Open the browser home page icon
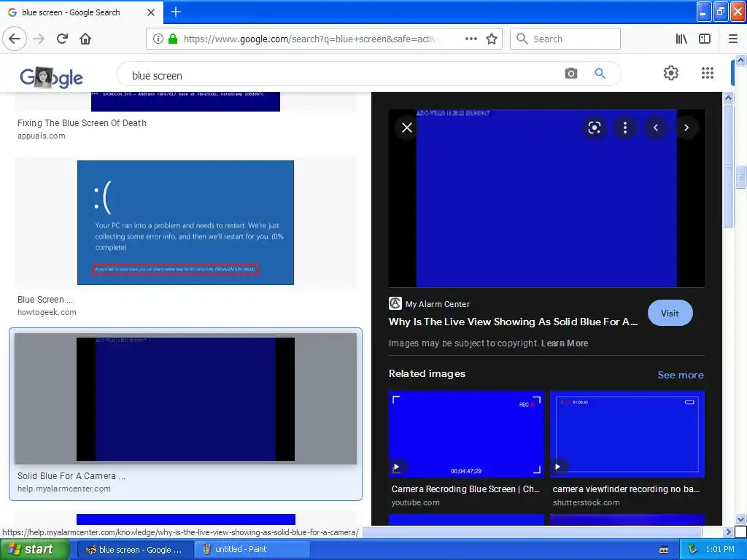 click(x=85, y=39)
